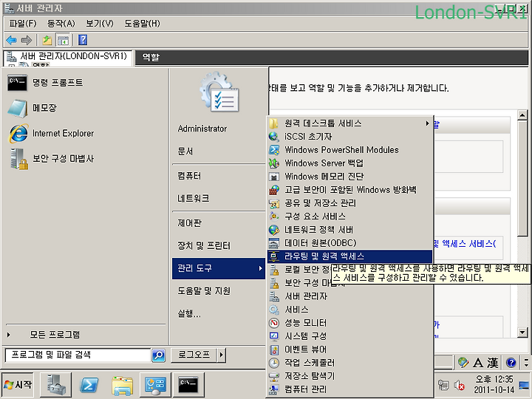Open command prompt taskbar button
The width and height of the screenshot is (532, 399).
(188, 385)
